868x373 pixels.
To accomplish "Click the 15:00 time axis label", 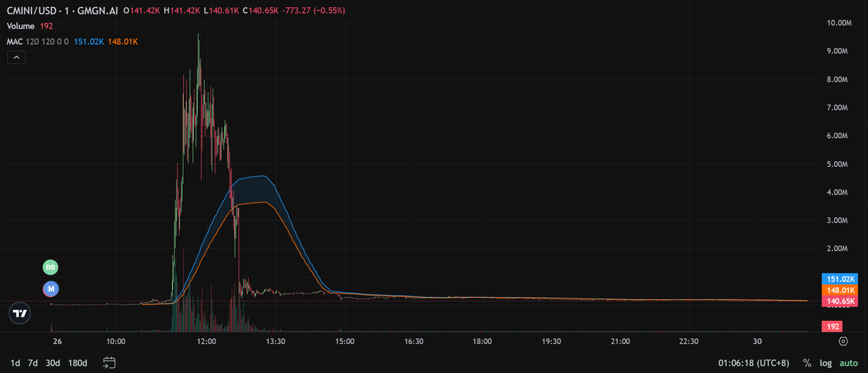I will (344, 341).
